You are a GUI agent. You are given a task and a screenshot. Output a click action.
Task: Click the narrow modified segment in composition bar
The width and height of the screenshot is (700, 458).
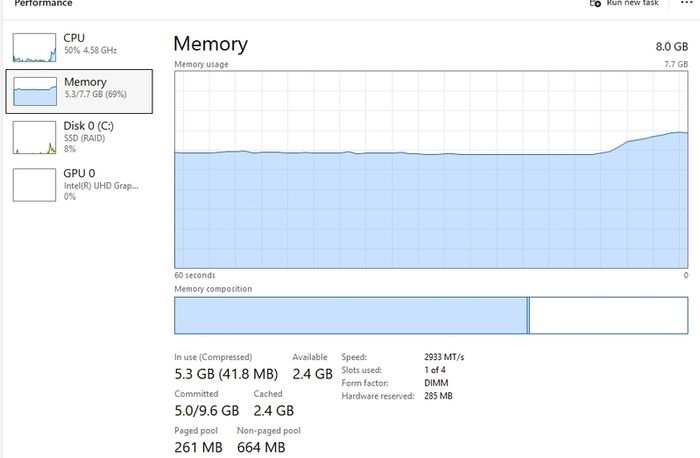coord(528,315)
